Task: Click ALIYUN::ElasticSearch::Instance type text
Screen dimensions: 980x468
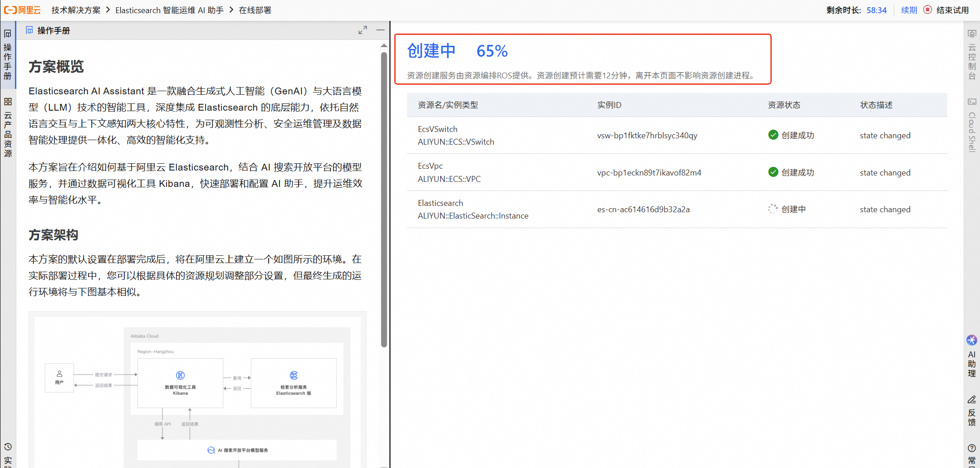Action: click(473, 216)
